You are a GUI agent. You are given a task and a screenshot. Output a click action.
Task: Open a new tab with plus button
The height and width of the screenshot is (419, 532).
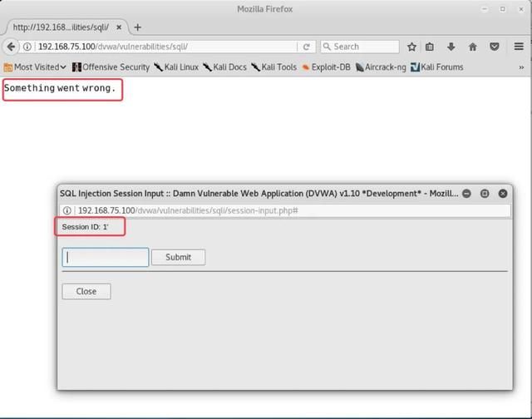coord(138,27)
